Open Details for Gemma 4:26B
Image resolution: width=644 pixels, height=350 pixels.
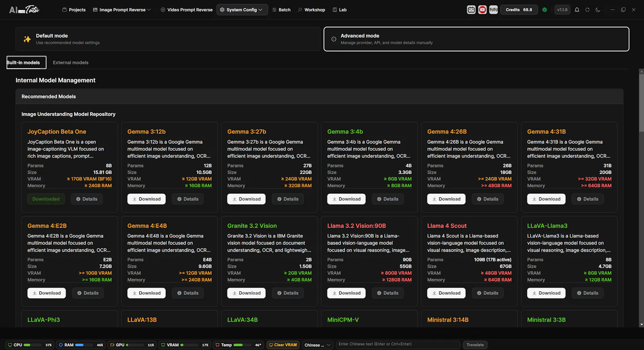[487, 199]
